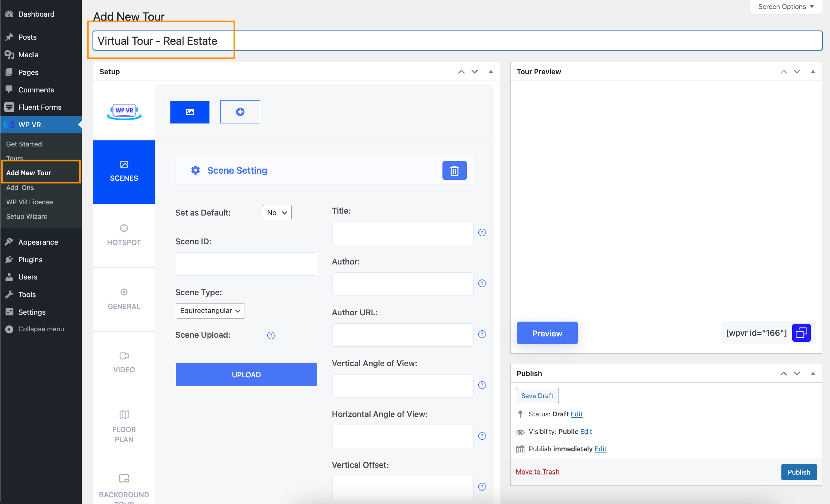Viewport: 830px width, 504px height.
Task: Click the Upload scene button
Action: pos(246,374)
